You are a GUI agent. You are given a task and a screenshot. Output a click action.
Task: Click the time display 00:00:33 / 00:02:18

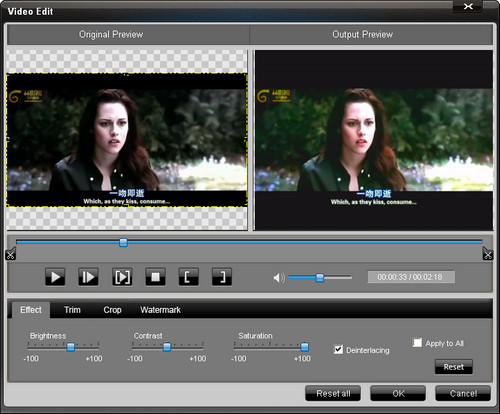coord(411,277)
